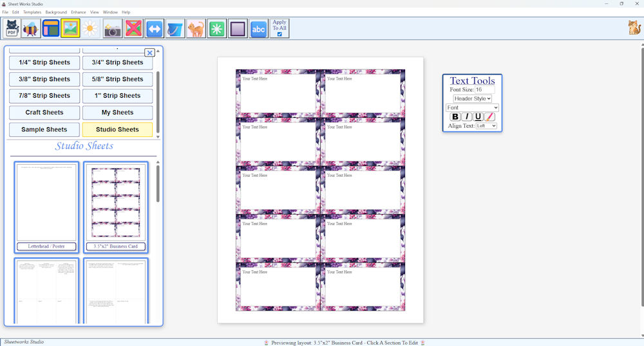This screenshot has width=644, height=346.
Task: Toggle the Apply To All checkbox
Action: [x=279, y=34]
